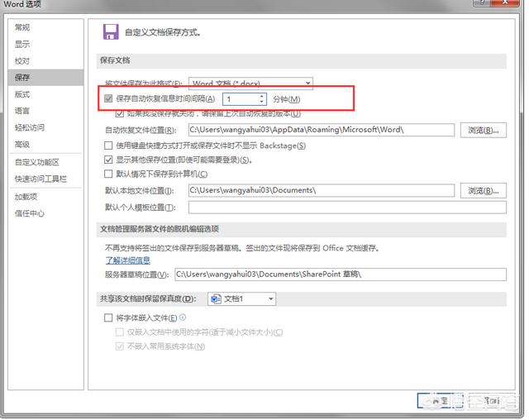Image resolution: width=529 pixels, height=420 pixels.
Task: Click the purple floppy disk save icon
Action: [x=111, y=32]
